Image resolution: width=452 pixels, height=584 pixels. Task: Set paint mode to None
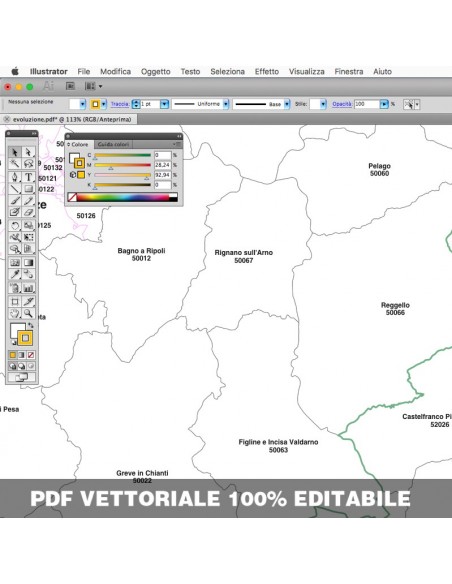(x=31, y=355)
